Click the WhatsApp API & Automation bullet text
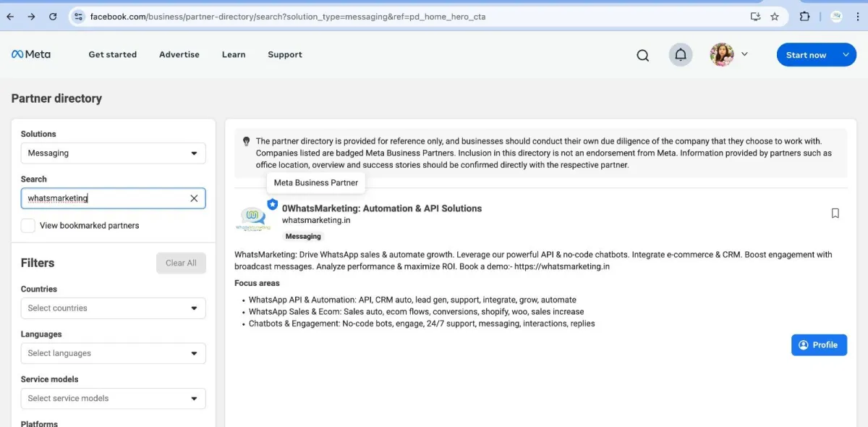Image resolution: width=868 pixels, height=427 pixels. 412,300
